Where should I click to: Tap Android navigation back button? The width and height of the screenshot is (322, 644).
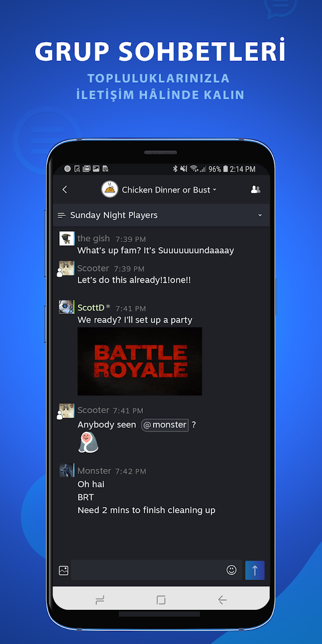[x=222, y=600]
